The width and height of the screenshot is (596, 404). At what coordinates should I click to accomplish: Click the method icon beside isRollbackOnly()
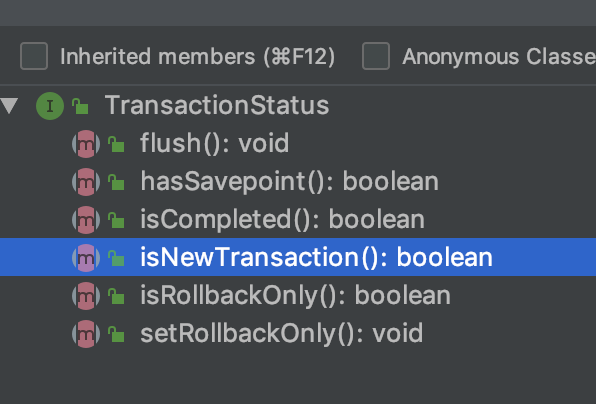(86, 296)
